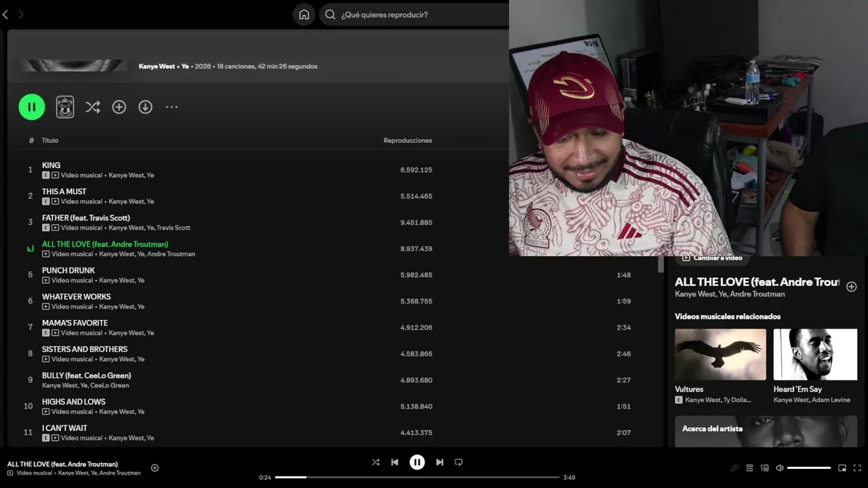The image size is (868, 488).
Task: Click the Reproducciones column header
Action: [x=408, y=140]
